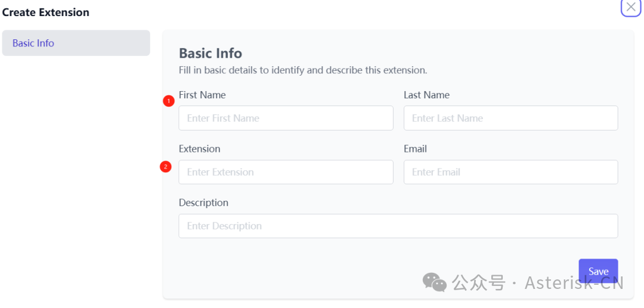
Task: Click the First Name input field
Action: pyautogui.click(x=286, y=118)
